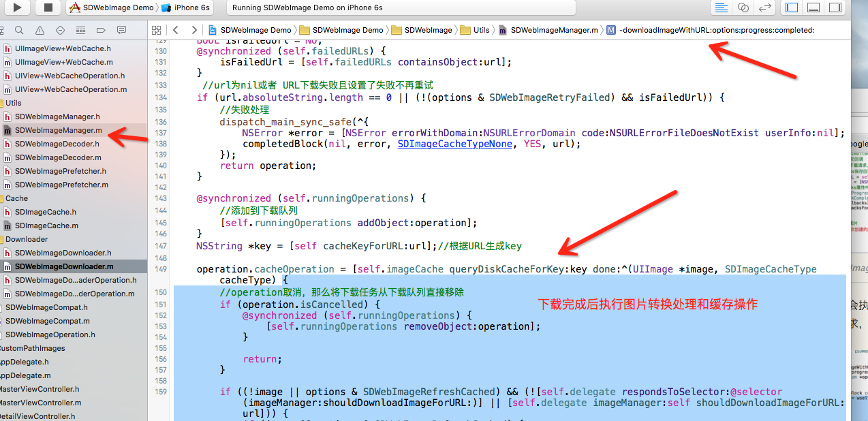Run the app with the play button

pos(18,7)
